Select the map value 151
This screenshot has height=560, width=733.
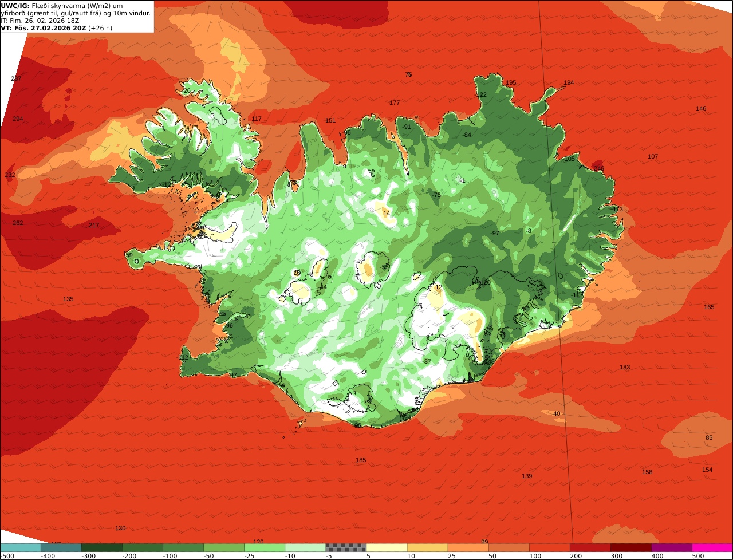pos(330,120)
